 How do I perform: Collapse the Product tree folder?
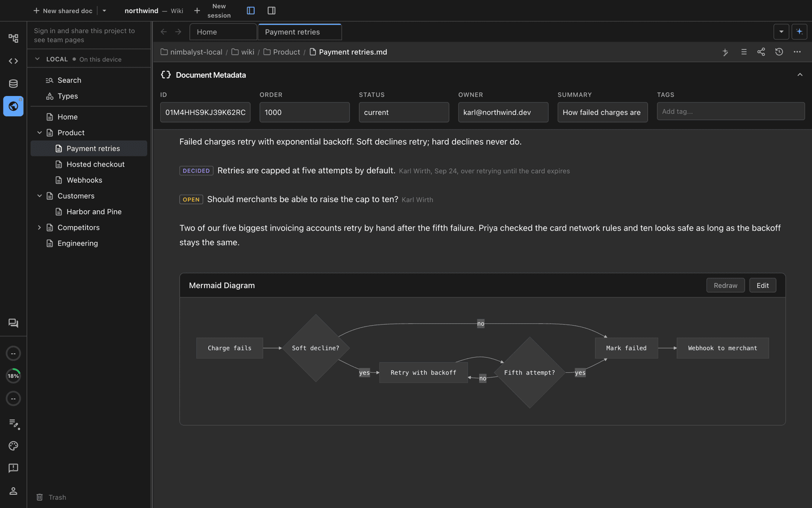[x=40, y=133]
